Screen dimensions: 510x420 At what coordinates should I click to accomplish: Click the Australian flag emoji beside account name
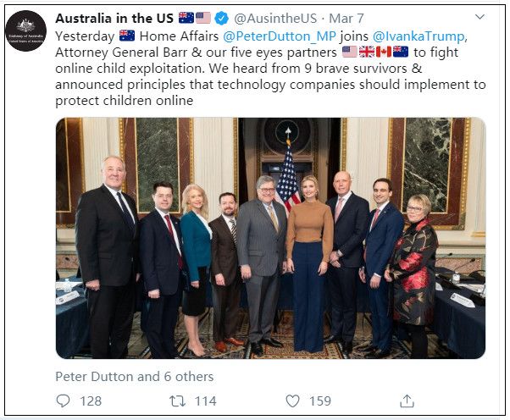click(186, 18)
